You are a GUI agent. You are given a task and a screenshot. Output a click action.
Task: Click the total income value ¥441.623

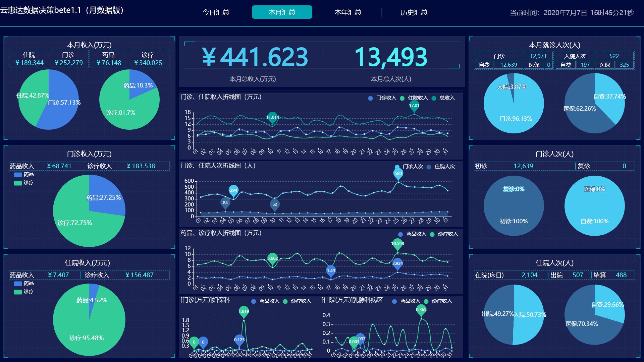point(255,57)
